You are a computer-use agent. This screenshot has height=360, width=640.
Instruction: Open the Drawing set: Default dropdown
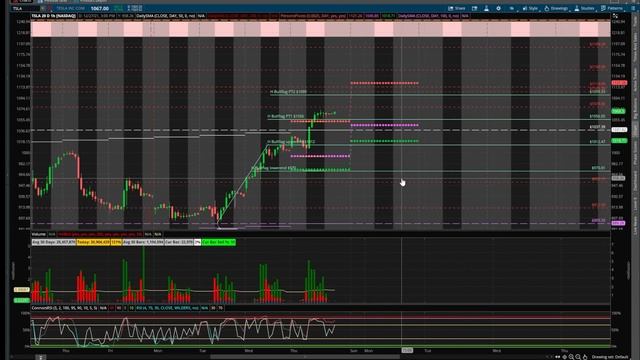click(610, 357)
